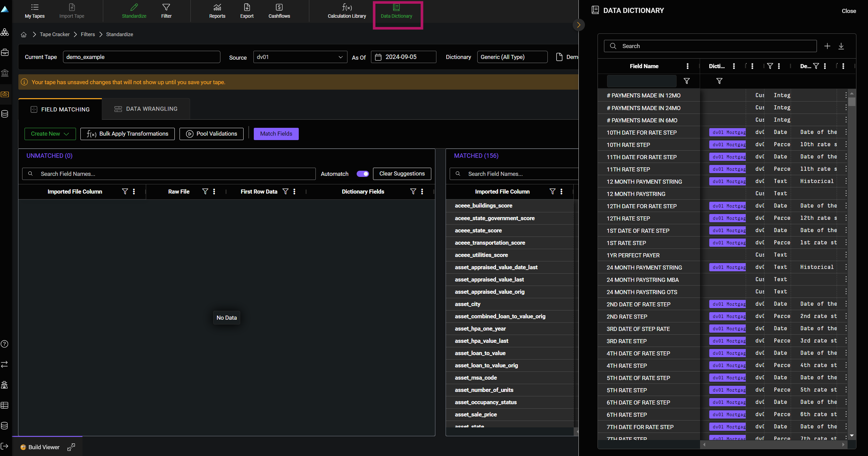Open the Create New dropdown
Viewport: 868px width, 456px height.
point(50,134)
